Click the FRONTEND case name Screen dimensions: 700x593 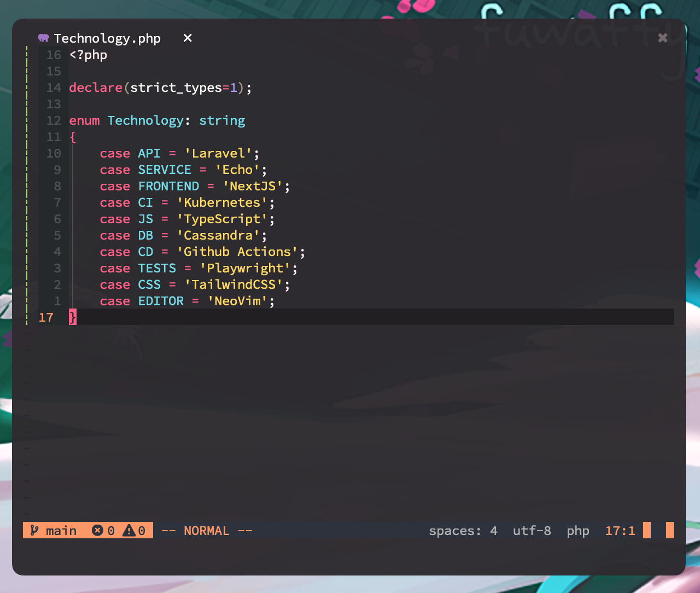[168, 186]
